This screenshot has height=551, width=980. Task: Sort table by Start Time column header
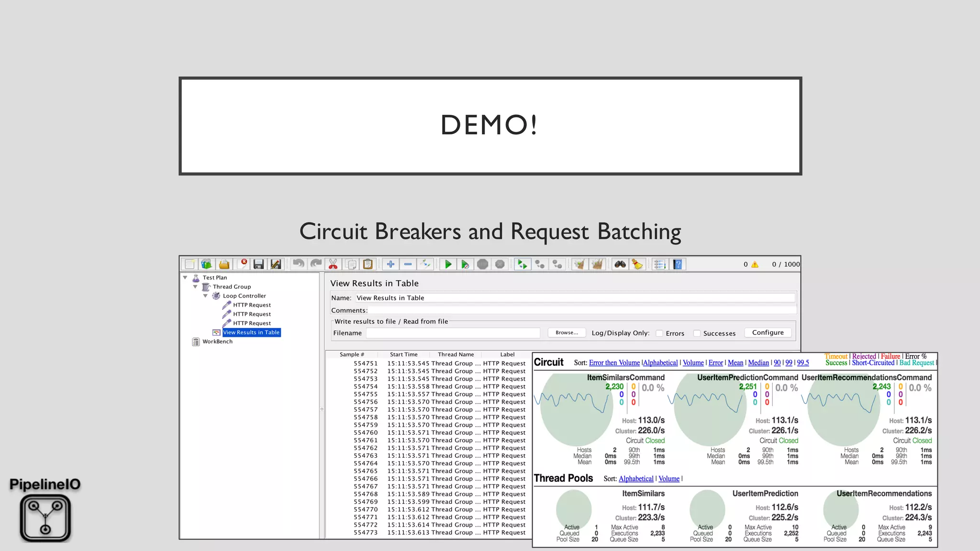403,354
